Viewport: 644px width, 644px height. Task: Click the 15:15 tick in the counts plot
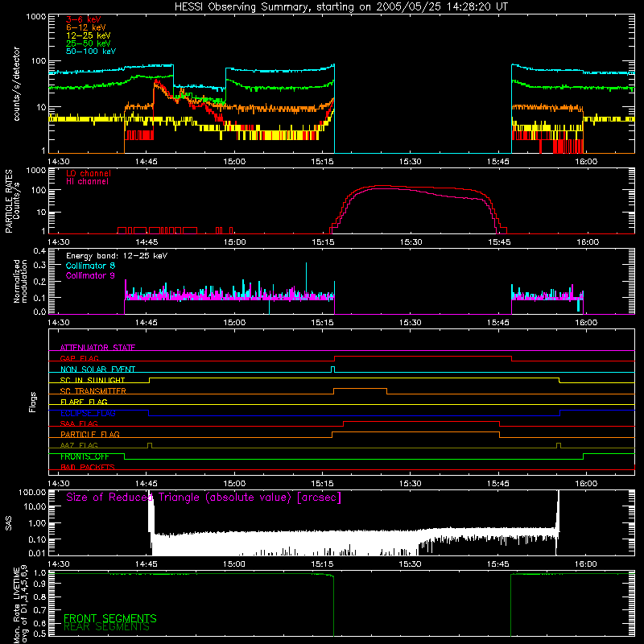[323, 162]
